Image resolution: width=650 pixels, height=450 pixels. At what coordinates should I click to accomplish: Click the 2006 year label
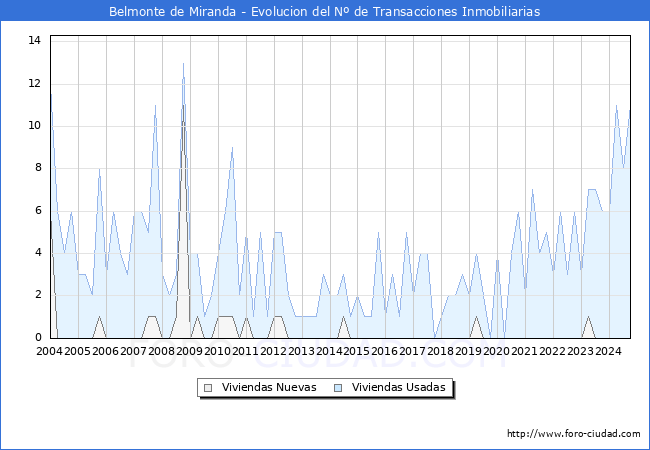pos(106,352)
